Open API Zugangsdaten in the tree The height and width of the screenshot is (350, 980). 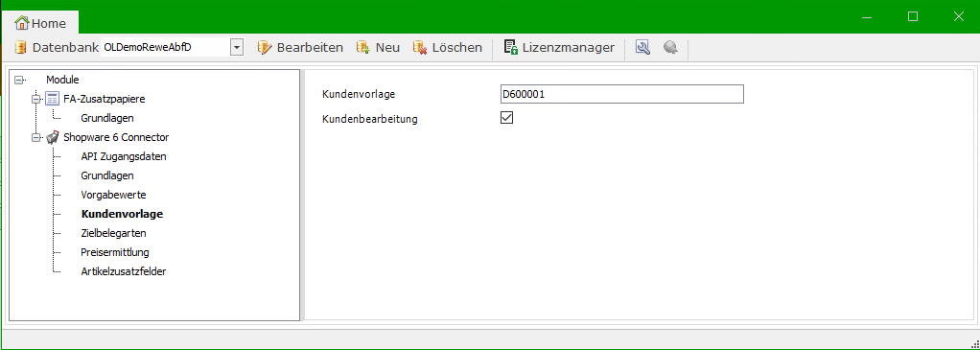point(124,156)
